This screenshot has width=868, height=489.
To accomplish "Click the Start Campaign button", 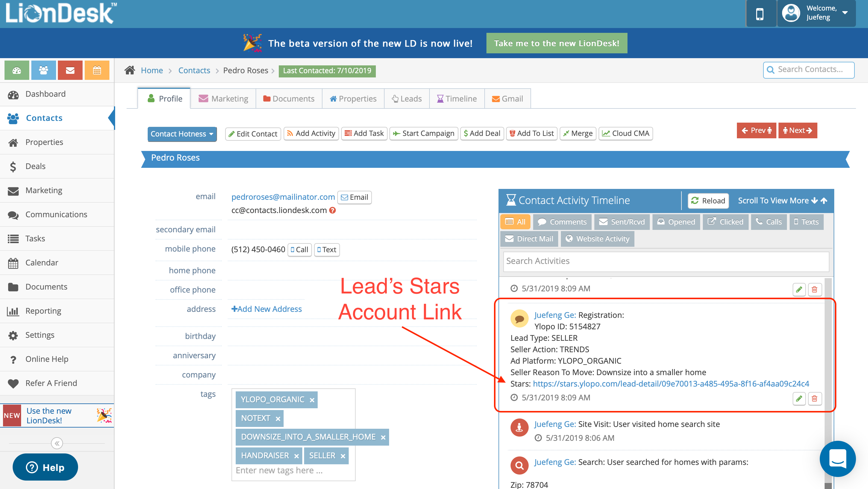I will tap(423, 133).
